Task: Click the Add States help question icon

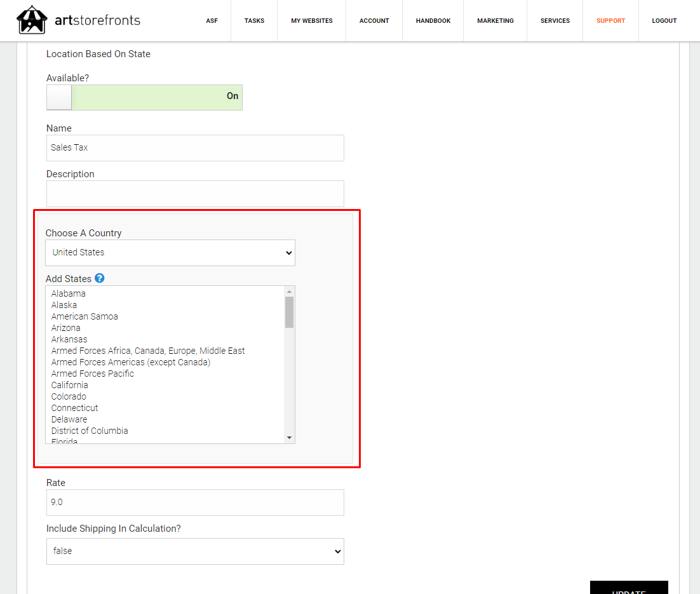Action: coord(100,278)
